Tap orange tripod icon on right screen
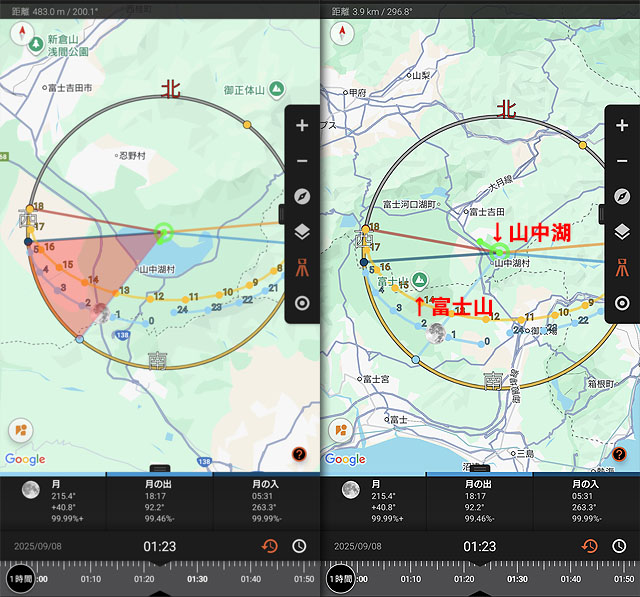Viewport: 640px width, 597px height. (622, 267)
